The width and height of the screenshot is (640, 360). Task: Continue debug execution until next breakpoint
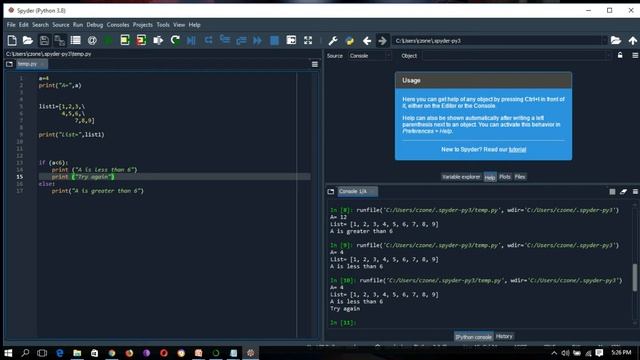(x=257, y=40)
